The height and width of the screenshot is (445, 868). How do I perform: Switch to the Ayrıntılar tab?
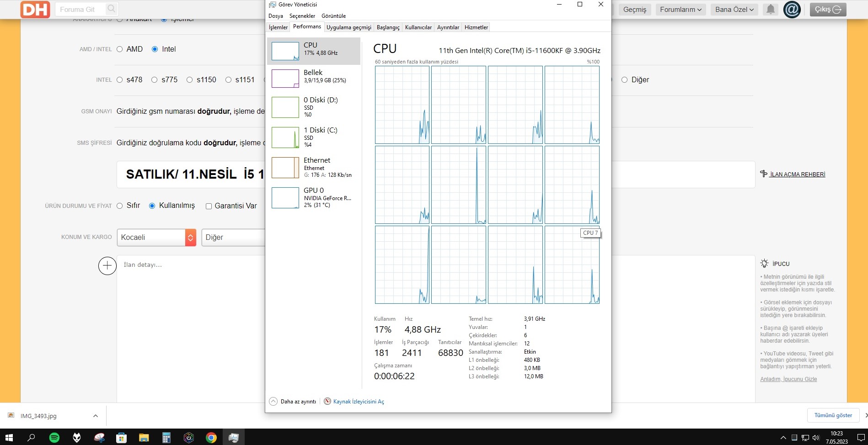[x=448, y=27]
